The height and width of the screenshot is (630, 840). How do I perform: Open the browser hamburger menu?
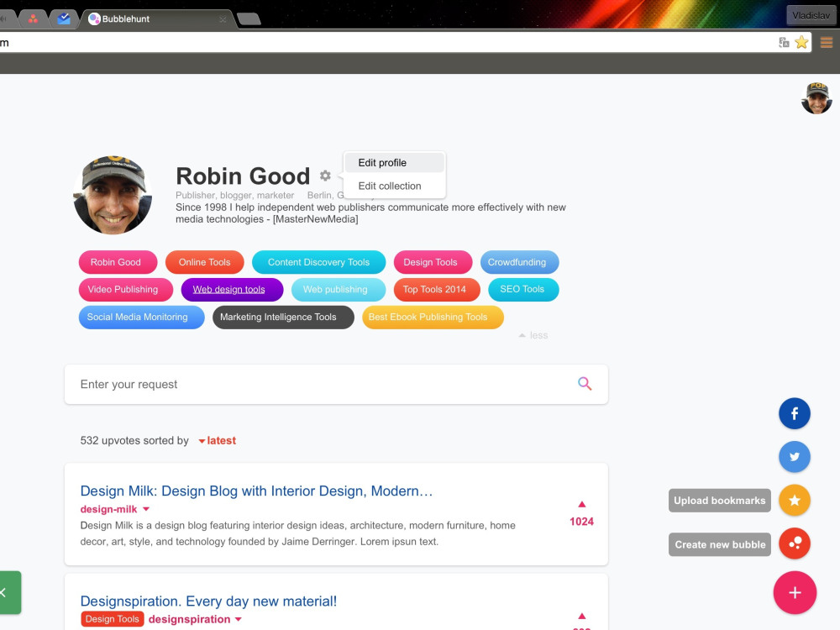coord(826,42)
